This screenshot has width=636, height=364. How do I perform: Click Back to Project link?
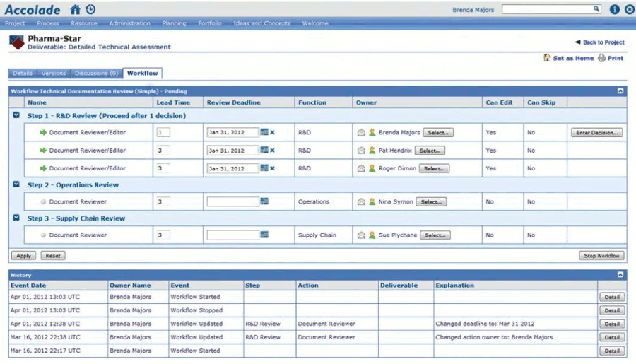(599, 42)
